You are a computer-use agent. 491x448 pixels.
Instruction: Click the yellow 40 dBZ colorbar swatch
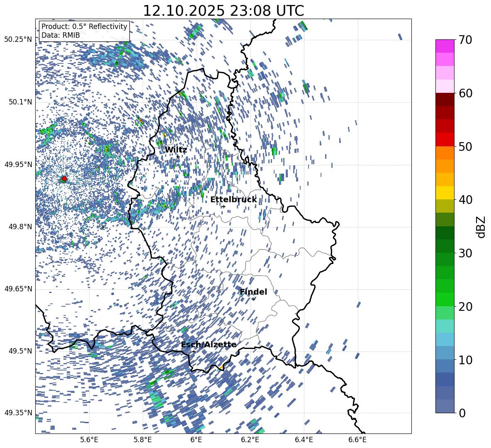tap(445, 193)
